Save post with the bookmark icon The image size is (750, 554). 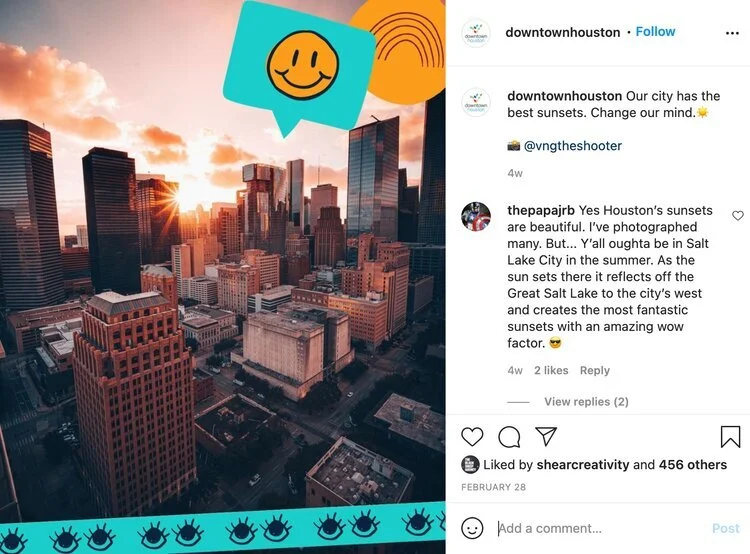click(730, 436)
